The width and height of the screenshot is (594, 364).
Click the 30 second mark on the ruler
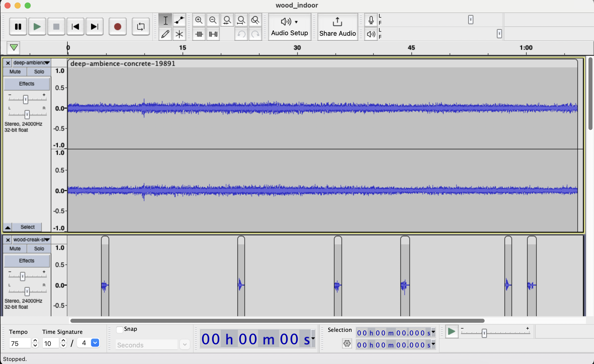click(x=297, y=48)
